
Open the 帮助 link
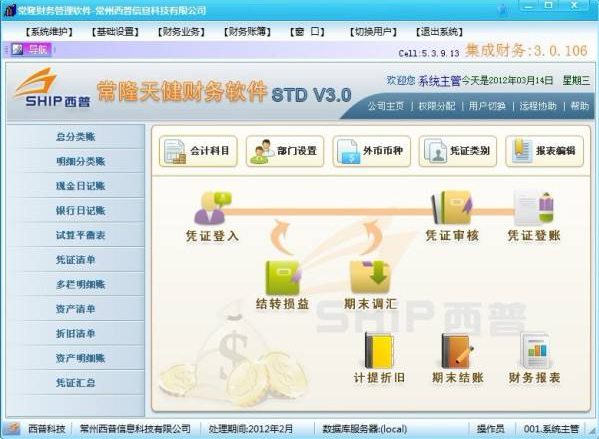[x=580, y=106]
